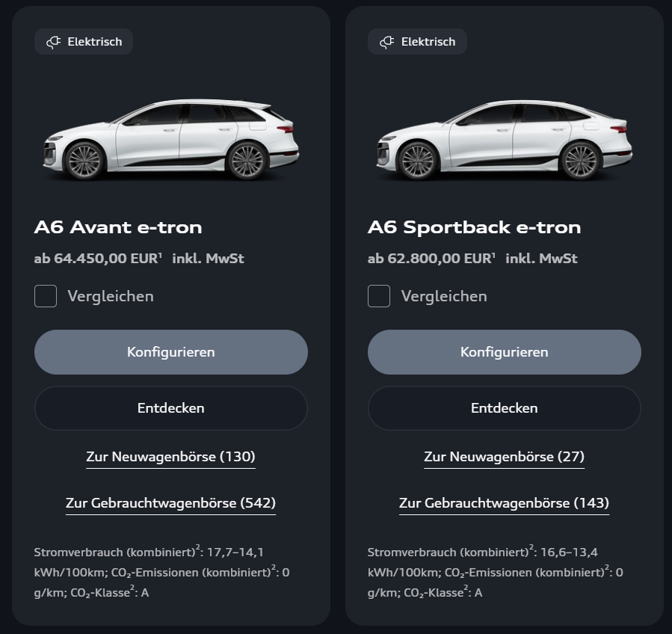Click the plug icon on the A6 Sportback card
This screenshot has height=634, width=672.
386,42
